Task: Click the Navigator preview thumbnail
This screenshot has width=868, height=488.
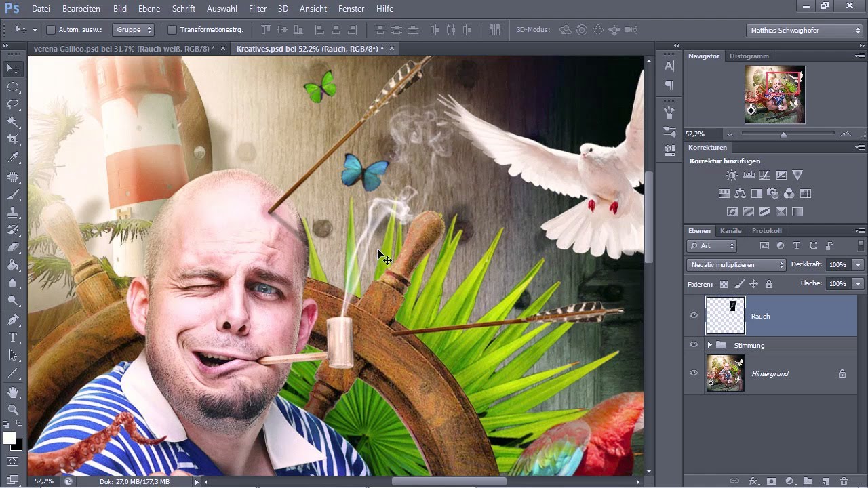Action: [x=774, y=94]
